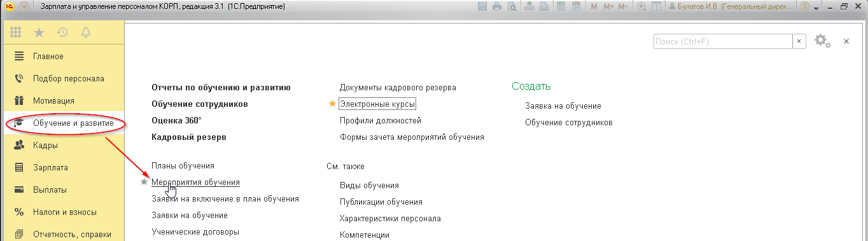
Task: Click the Поиск (Ctrl+F) search field
Action: tap(723, 41)
